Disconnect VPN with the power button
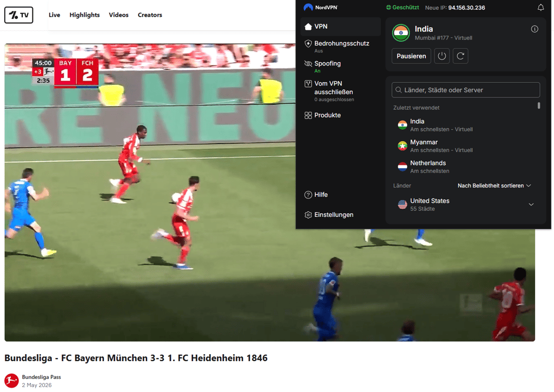 click(x=441, y=56)
